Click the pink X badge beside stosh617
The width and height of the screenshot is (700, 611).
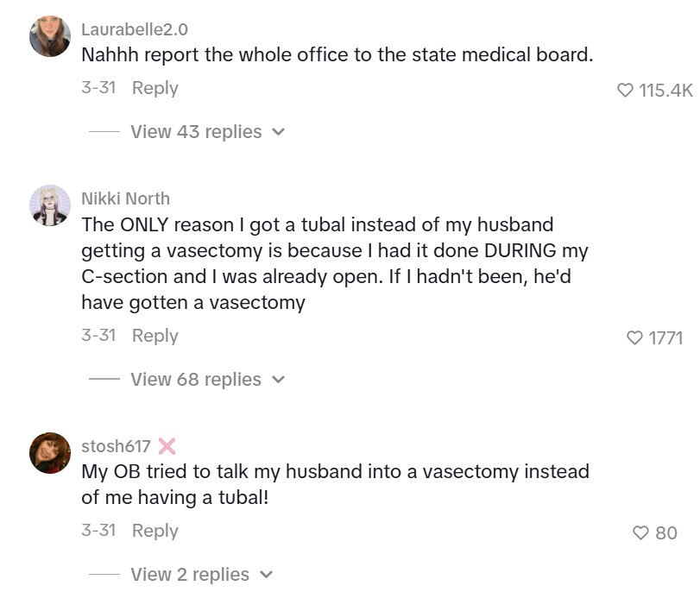167,446
